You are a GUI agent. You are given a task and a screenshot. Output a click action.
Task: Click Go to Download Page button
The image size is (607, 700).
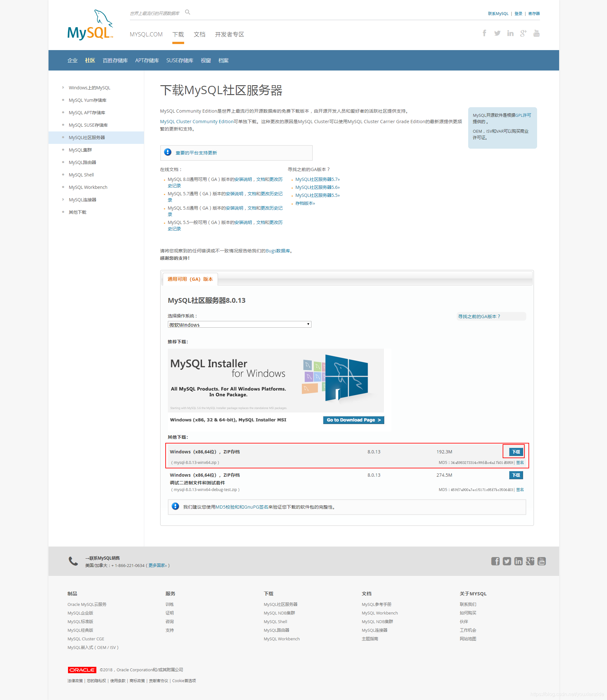353,420
